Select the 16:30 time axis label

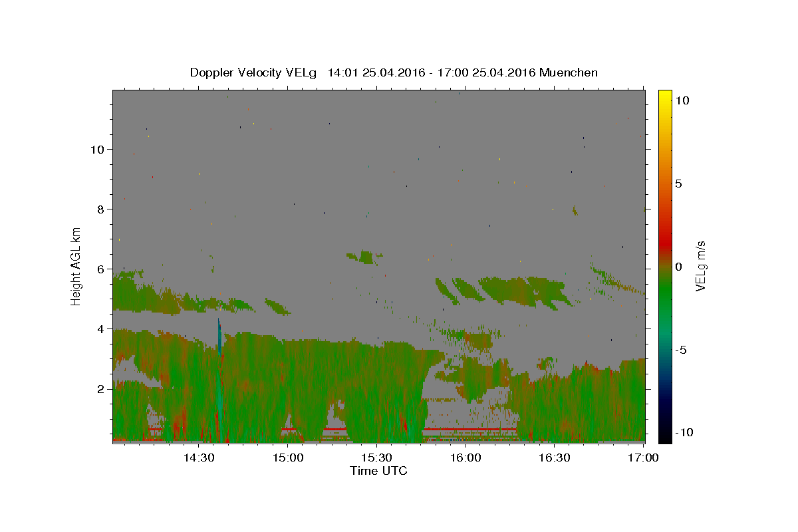pos(555,458)
